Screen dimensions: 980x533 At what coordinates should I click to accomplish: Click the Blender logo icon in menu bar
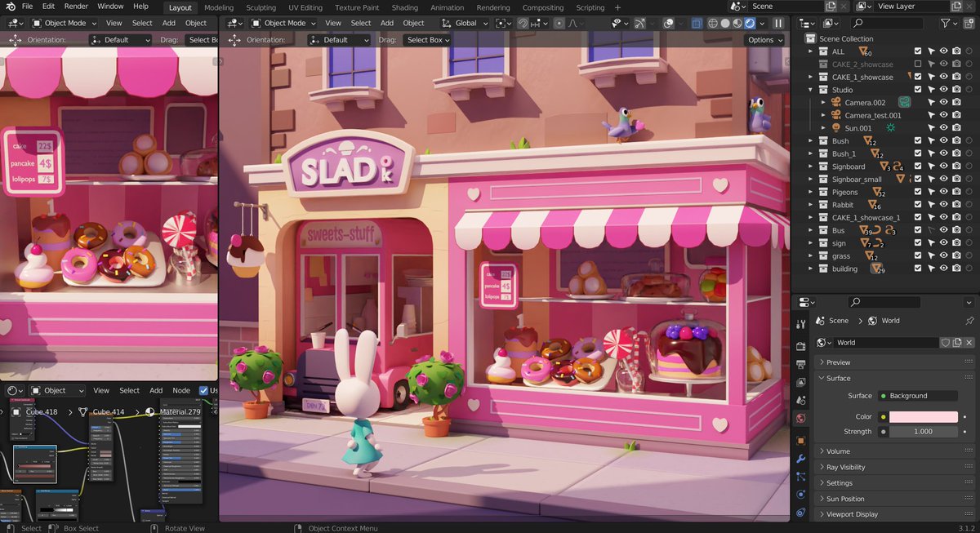click(11, 7)
